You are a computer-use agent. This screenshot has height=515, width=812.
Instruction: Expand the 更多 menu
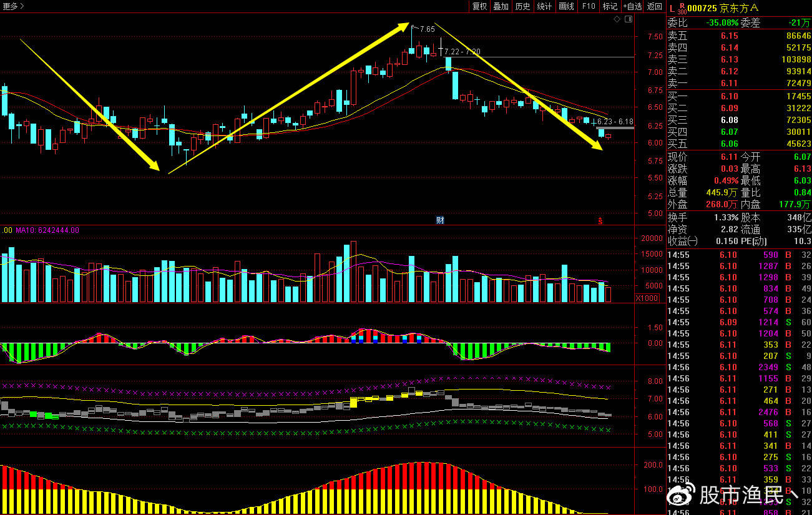click(13, 6)
